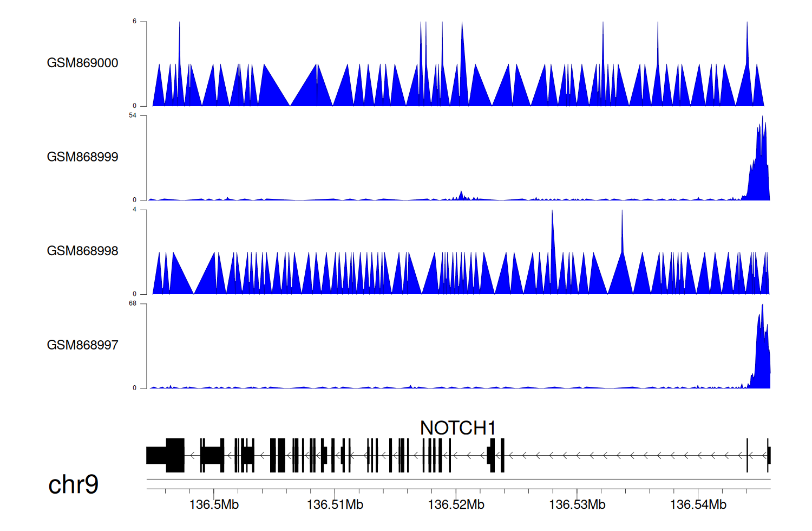Image resolution: width=812 pixels, height=531 pixels.
Task: Click y-axis maximum value 54
Action: 133,115
